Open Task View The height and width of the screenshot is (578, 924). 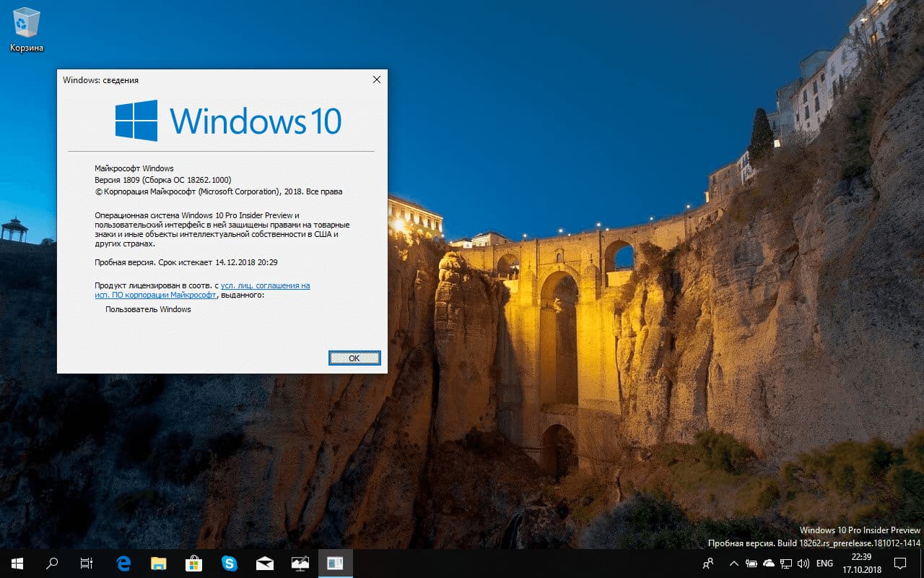tap(86, 564)
